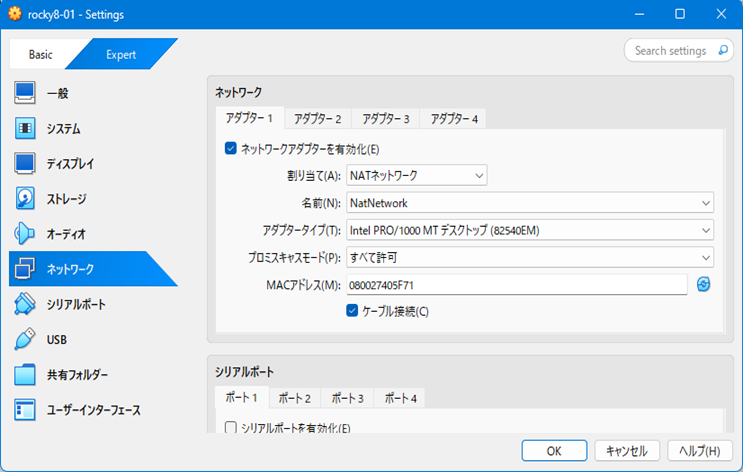This screenshot has width=743, height=472.
Task: Select the ポート 3 tab
Action: pyautogui.click(x=347, y=398)
